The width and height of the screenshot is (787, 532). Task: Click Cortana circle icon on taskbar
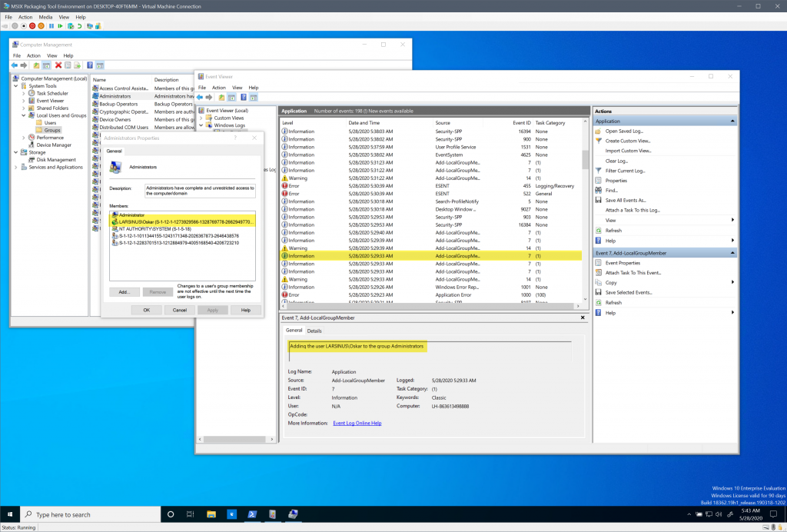[x=171, y=514]
